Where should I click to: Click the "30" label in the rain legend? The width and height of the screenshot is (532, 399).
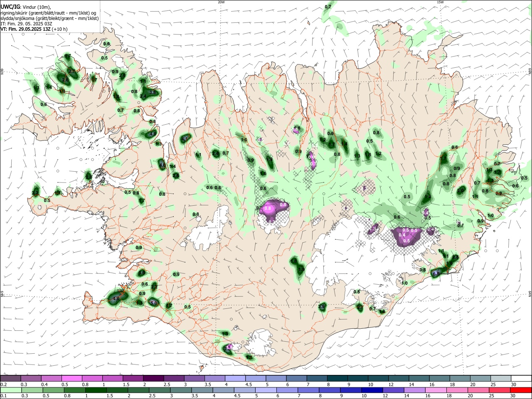tap(512, 396)
